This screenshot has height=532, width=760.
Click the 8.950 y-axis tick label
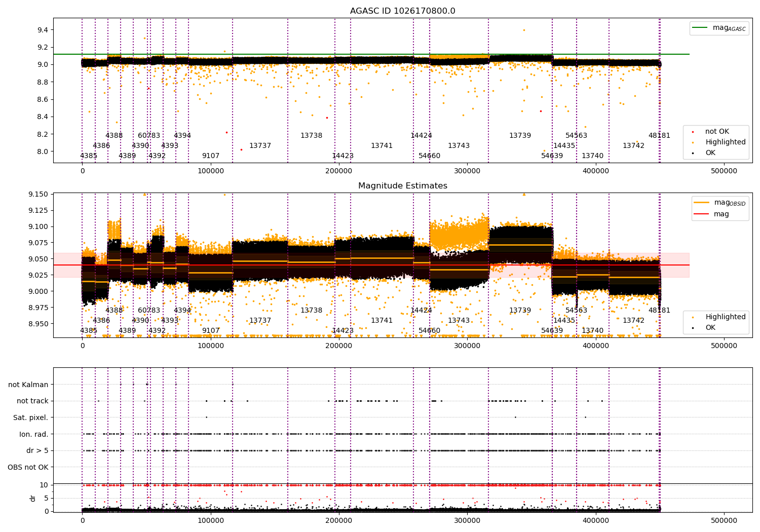39,324
